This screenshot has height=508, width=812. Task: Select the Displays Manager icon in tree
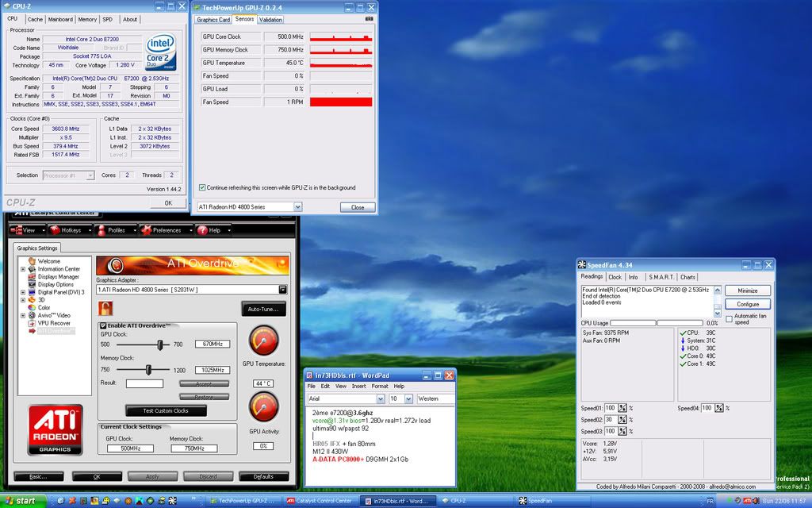[32, 276]
